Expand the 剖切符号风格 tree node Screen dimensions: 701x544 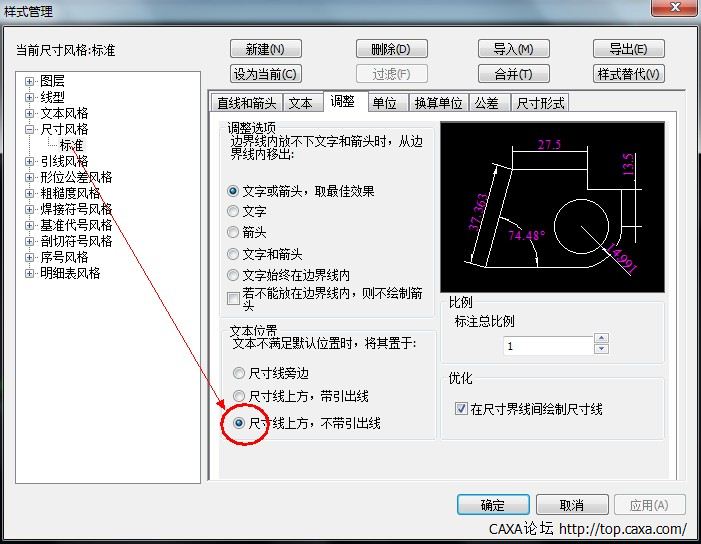tap(30, 241)
